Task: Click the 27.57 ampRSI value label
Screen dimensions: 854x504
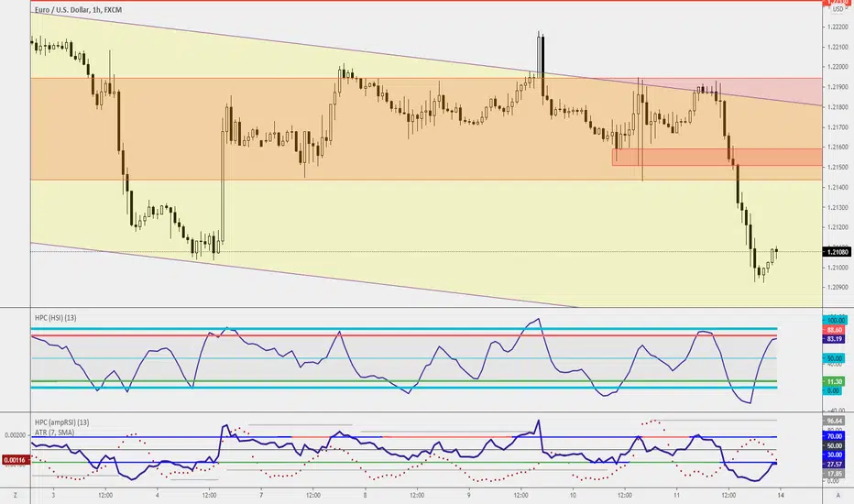Action: [x=835, y=465]
